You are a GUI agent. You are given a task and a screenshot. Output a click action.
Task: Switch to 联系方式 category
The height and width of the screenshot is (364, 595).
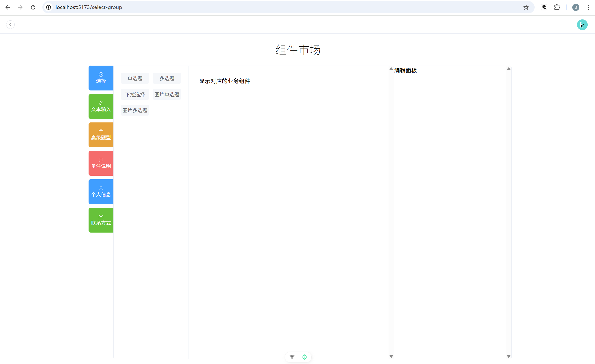pos(101,220)
